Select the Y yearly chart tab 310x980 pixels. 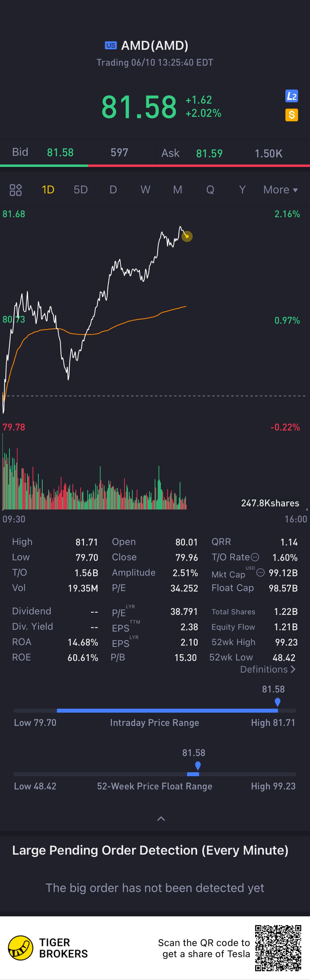[242, 190]
